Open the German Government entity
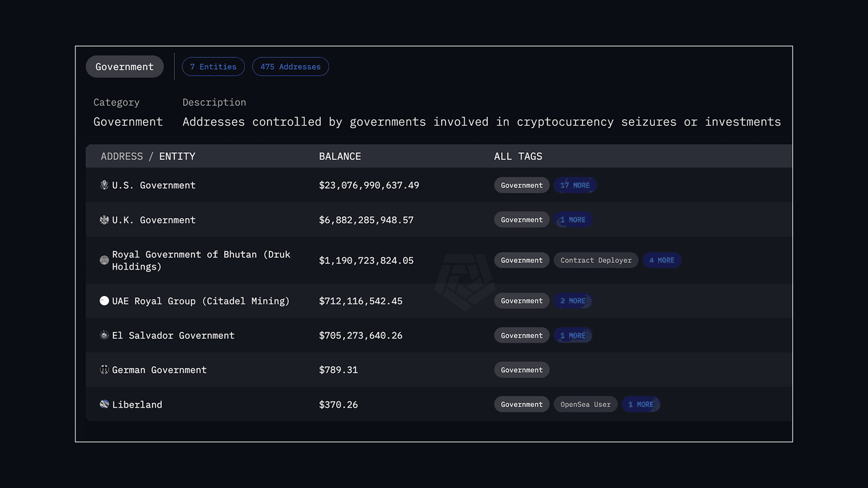The width and height of the screenshot is (868, 488). (159, 370)
